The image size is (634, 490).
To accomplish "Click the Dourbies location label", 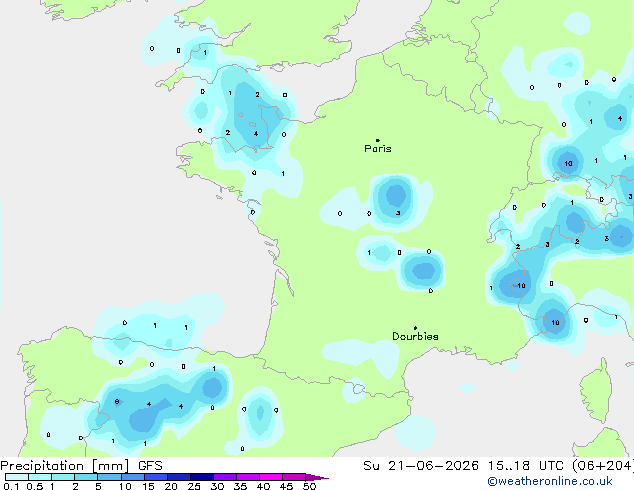I will (x=415, y=336).
